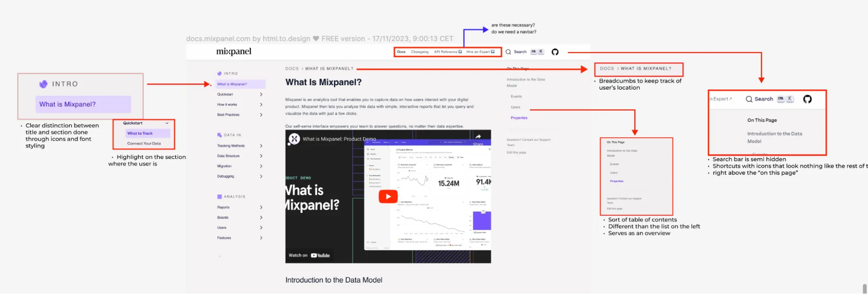Play the YouTube video with the red button
Screen dimensions: 868x294
388,197
